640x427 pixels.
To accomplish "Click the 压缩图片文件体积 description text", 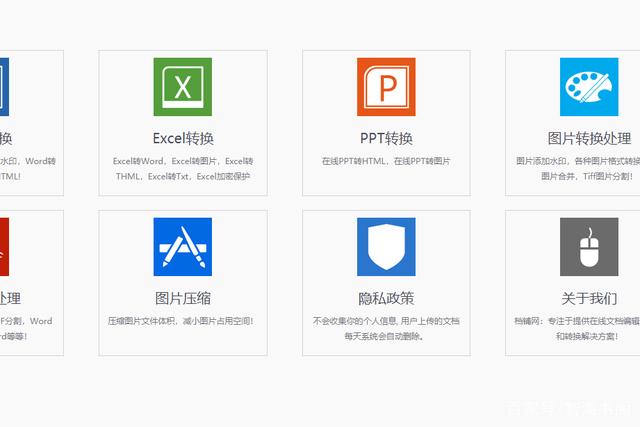I will [183, 321].
